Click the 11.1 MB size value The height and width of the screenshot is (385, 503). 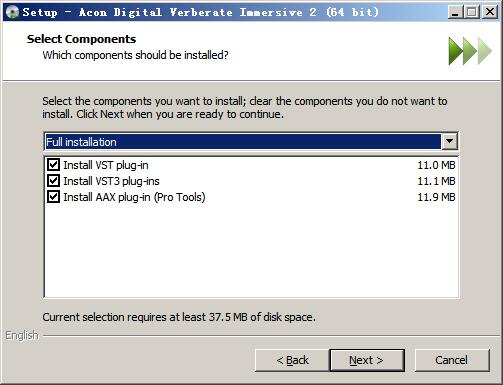coord(436,181)
